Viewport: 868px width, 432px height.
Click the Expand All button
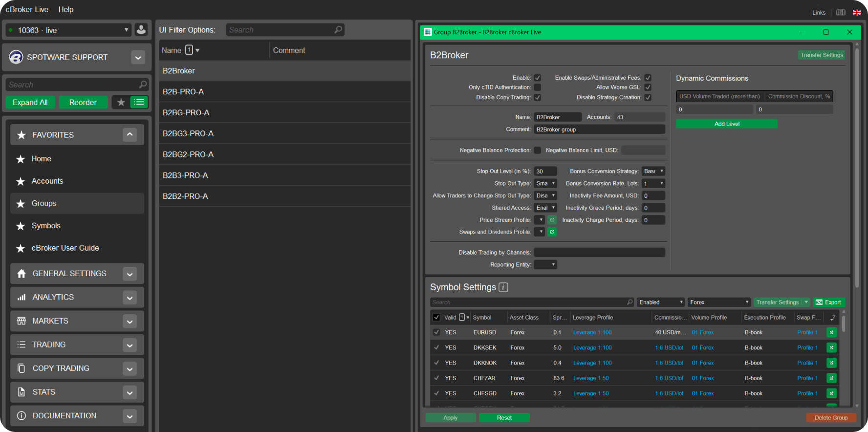(x=30, y=102)
